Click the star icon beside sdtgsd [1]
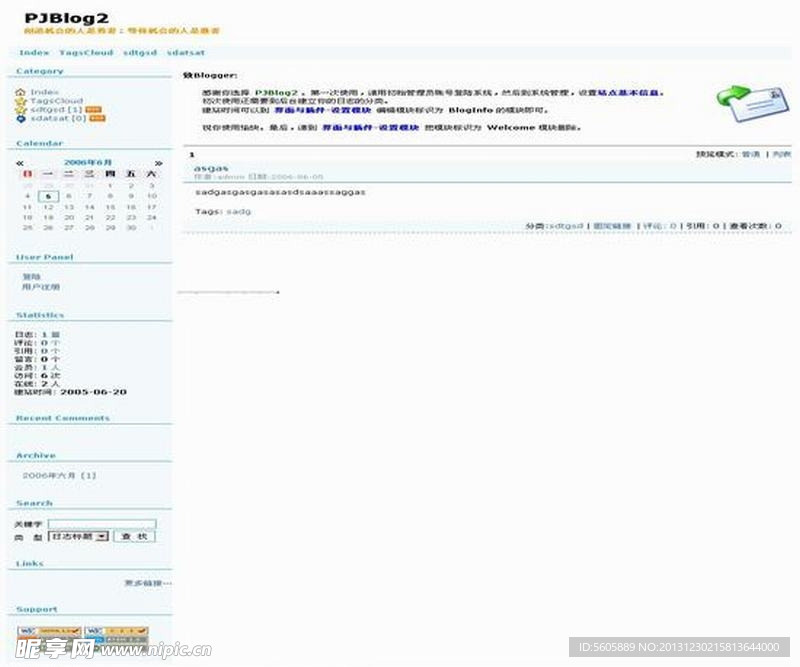This screenshot has height=667, width=800. click(x=20, y=109)
